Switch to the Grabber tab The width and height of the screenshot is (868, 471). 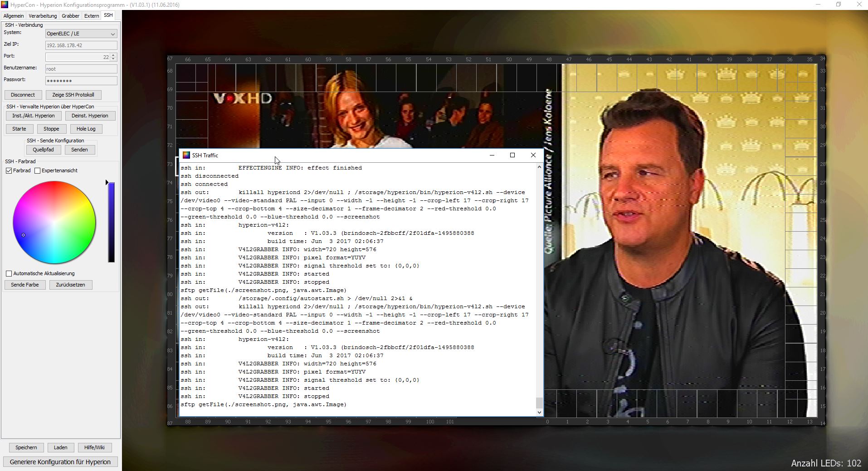pyautogui.click(x=70, y=16)
